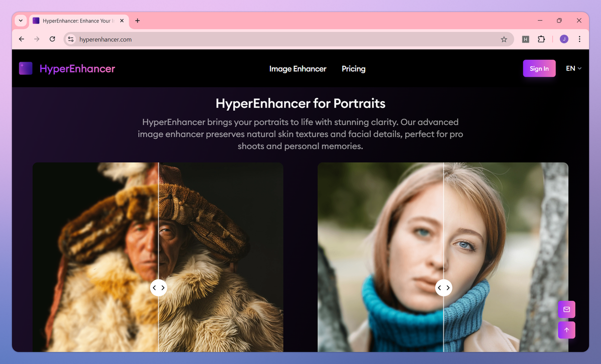Open the H browser extension icon

(x=525, y=39)
